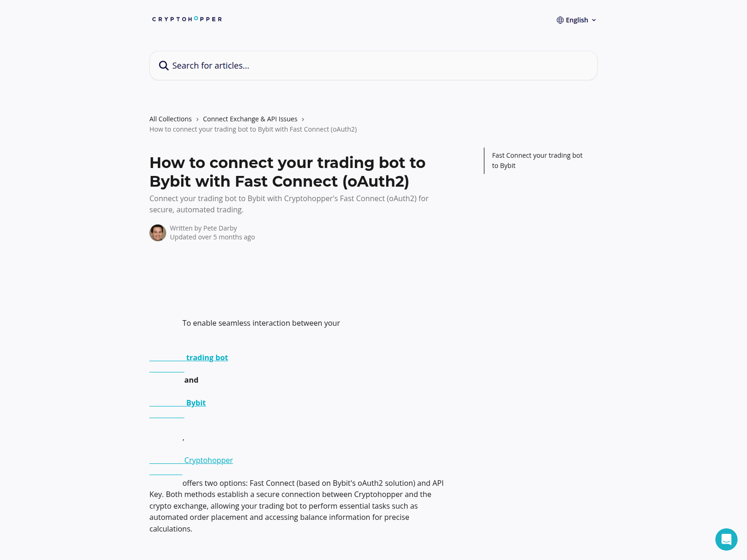
Task: Click Pete Darby's author avatar
Action: tap(158, 233)
